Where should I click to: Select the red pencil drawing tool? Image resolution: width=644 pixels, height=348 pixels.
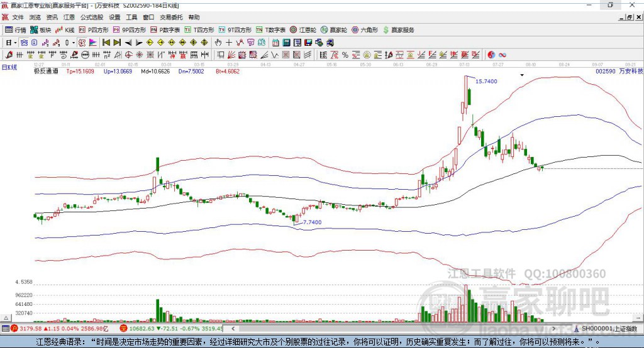[x=9, y=55]
